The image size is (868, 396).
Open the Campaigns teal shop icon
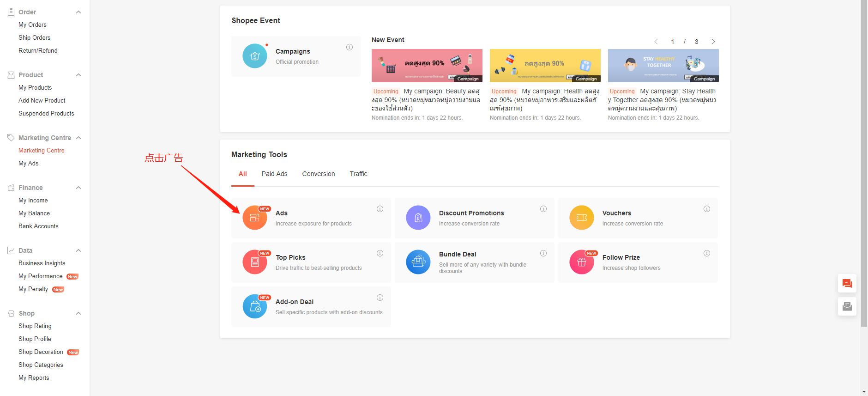pyautogui.click(x=255, y=56)
